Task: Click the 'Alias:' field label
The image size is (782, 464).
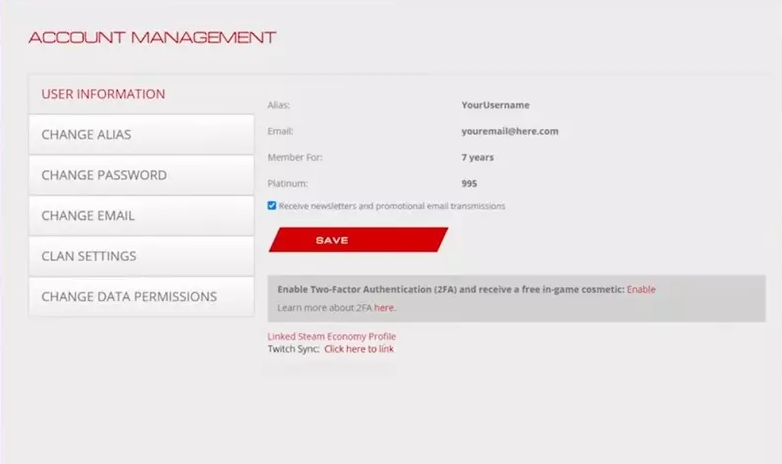Action: pos(279,105)
